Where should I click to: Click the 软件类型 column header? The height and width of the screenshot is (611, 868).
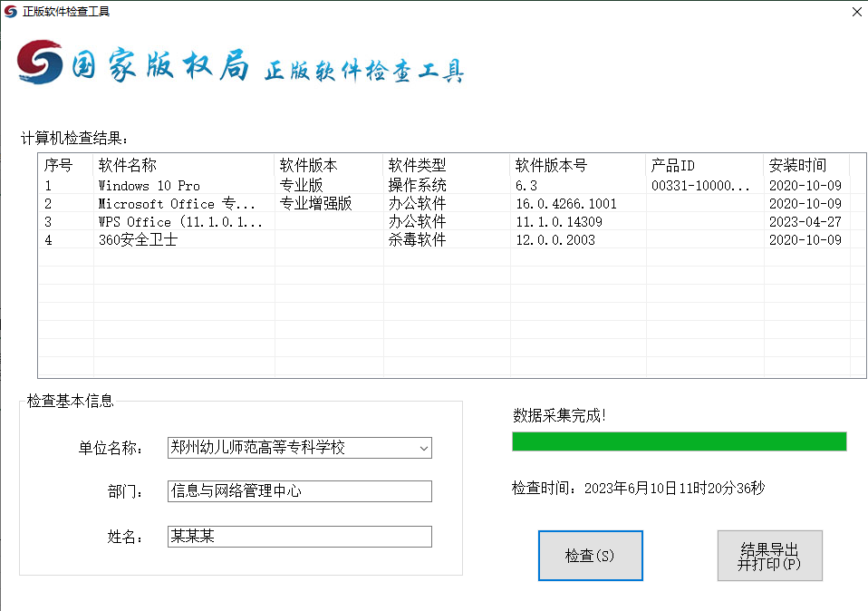pos(447,165)
